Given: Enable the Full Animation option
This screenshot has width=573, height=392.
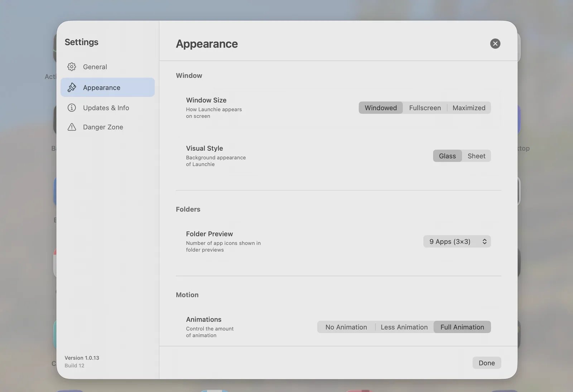Looking at the screenshot, I should pyautogui.click(x=462, y=327).
